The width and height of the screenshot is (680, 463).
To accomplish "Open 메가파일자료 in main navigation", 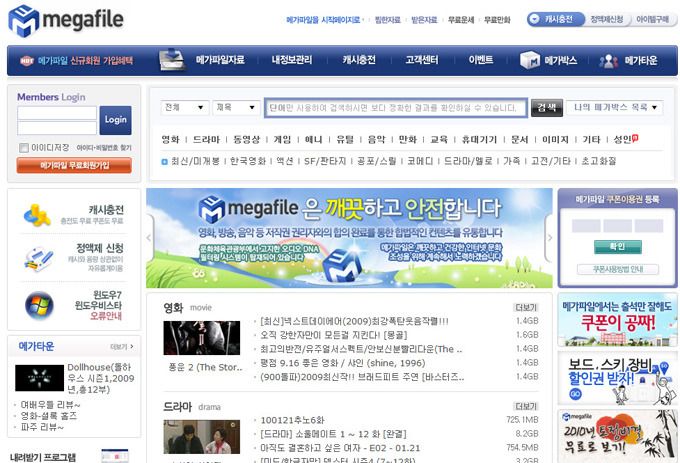I will point(220,60).
